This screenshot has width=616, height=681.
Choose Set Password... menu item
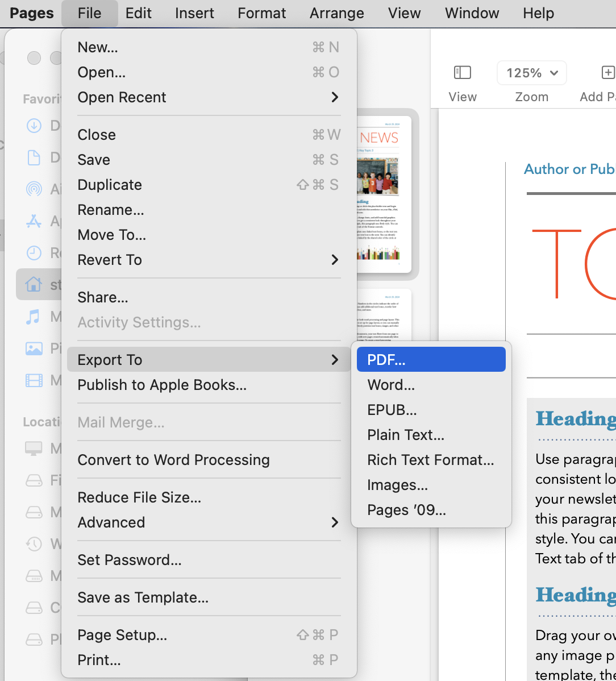[209, 560]
